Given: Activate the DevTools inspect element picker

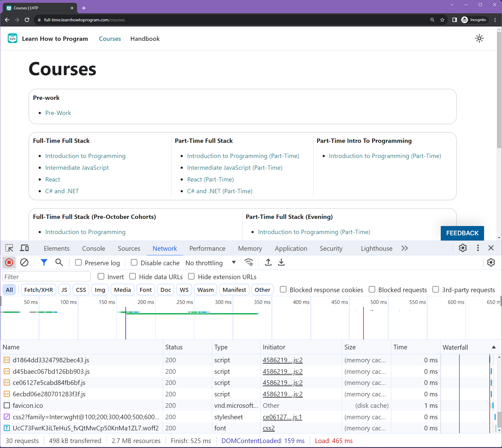Looking at the screenshot, I should (9, 248).
